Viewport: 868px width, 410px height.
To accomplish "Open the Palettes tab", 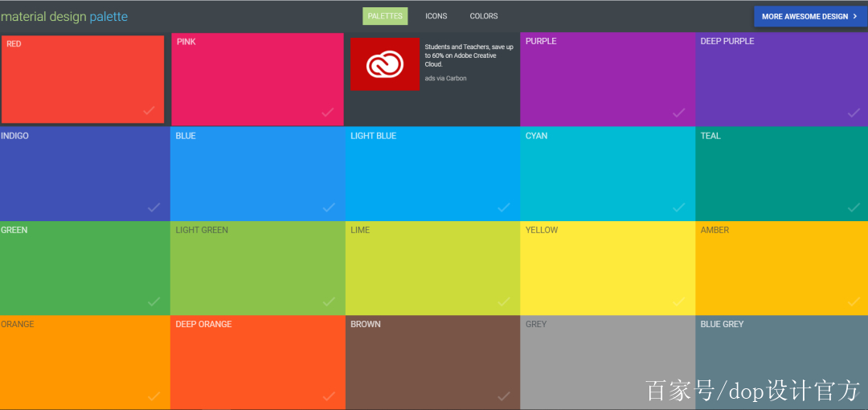I will [385, 16].
